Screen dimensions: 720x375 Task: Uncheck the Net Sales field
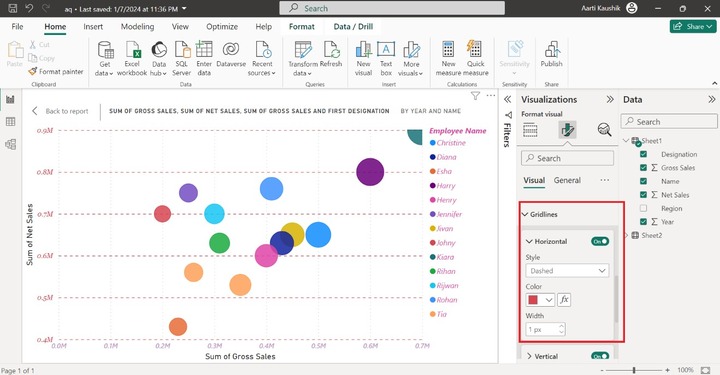(643, 195)
